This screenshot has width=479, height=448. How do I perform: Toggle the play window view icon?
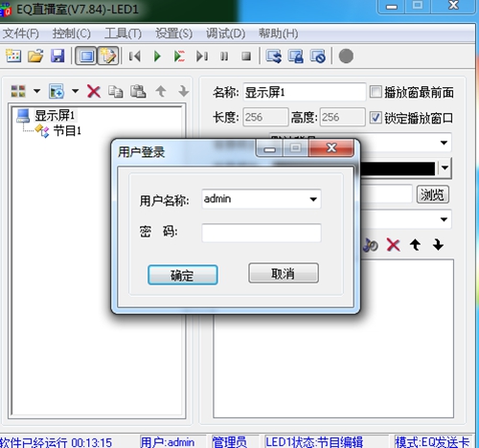85,56
